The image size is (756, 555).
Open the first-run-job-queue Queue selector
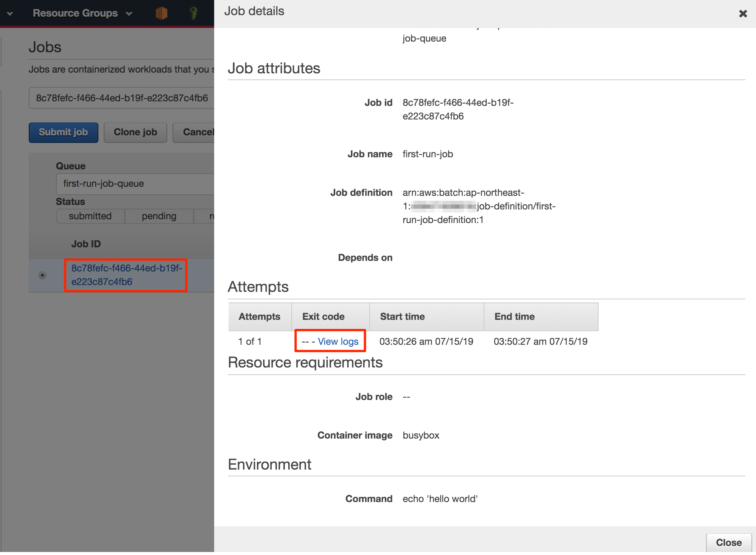[135, 184]
